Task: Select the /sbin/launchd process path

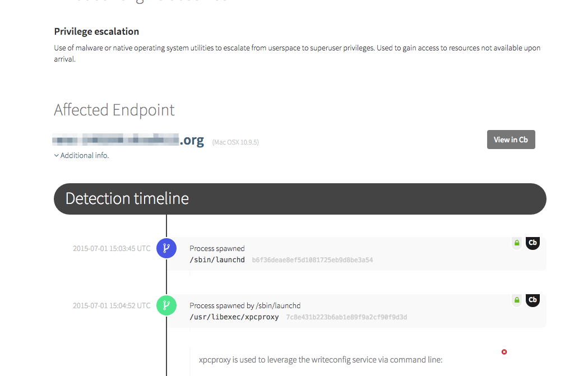Action: (217, 260)
